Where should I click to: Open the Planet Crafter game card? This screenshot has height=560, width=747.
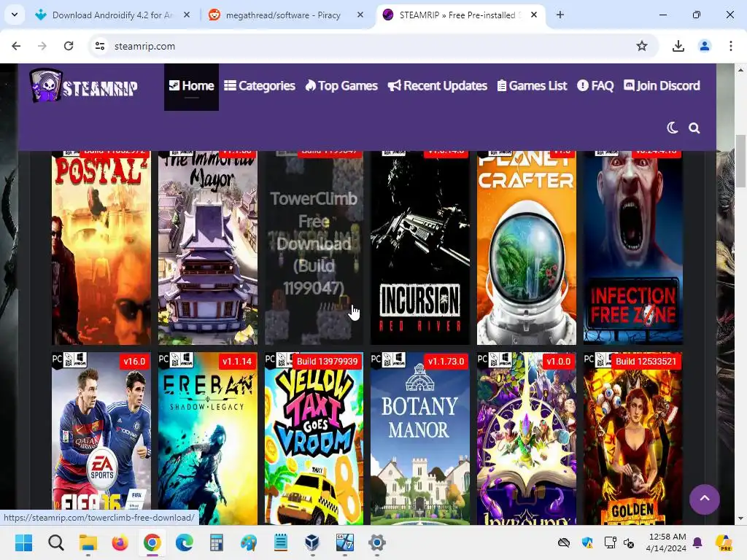coord(527,248)
